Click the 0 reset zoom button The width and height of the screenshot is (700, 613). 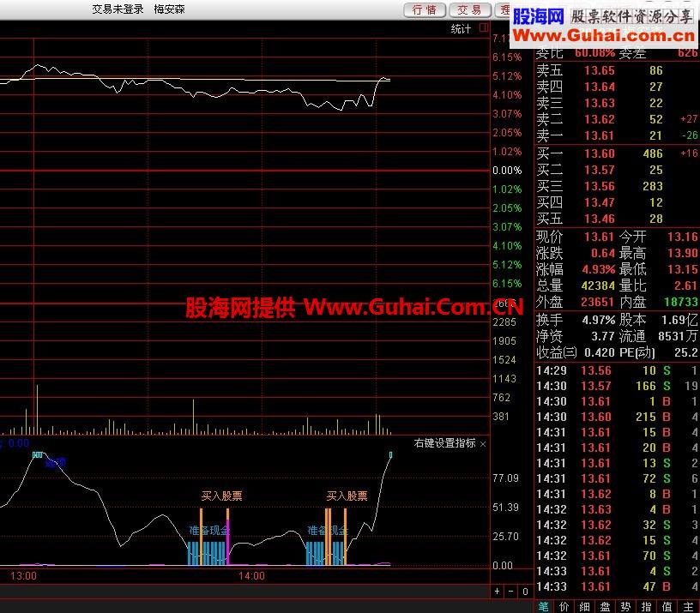point(526,592)
